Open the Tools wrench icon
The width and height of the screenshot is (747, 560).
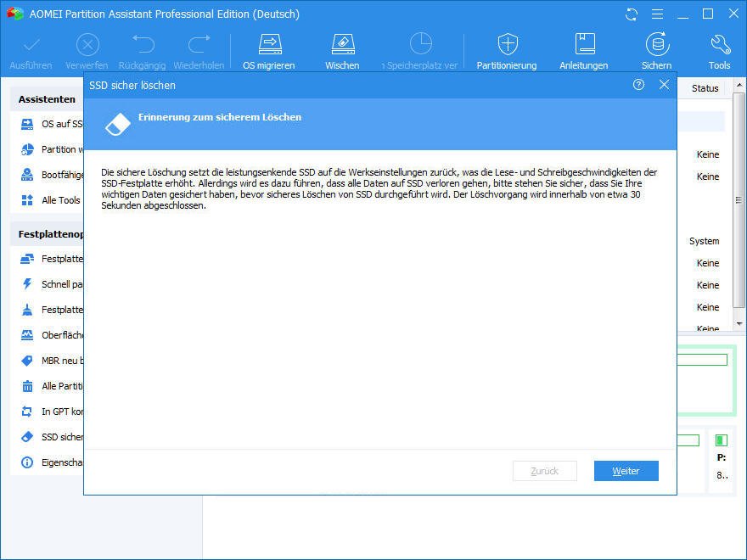coord(720,44)
